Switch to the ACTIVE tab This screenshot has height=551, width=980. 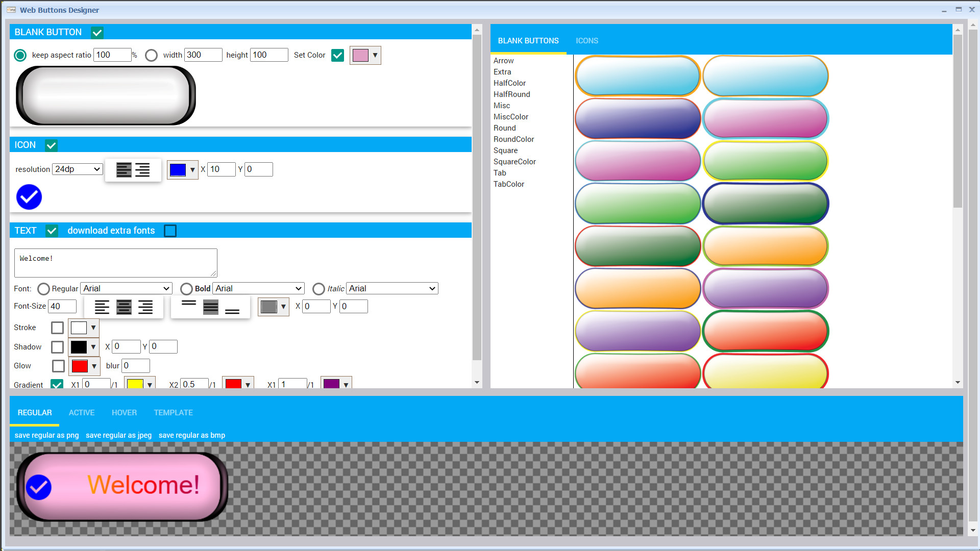point(81,412)
